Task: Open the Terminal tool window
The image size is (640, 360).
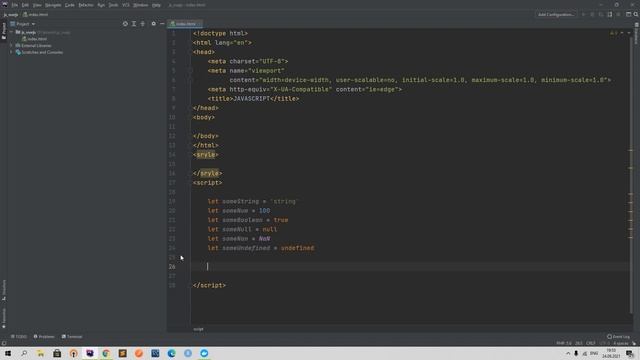Action: tap(72, 337)
